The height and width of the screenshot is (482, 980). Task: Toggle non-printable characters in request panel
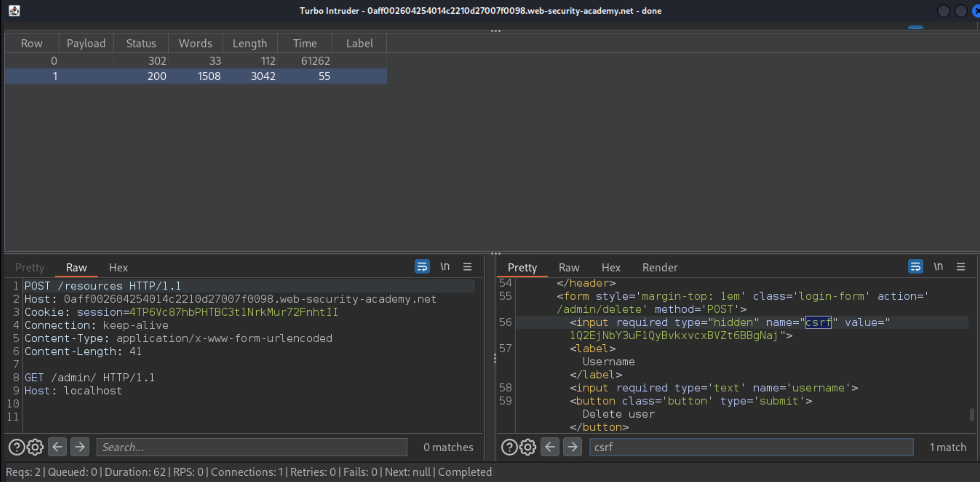(x=445, y=267)
